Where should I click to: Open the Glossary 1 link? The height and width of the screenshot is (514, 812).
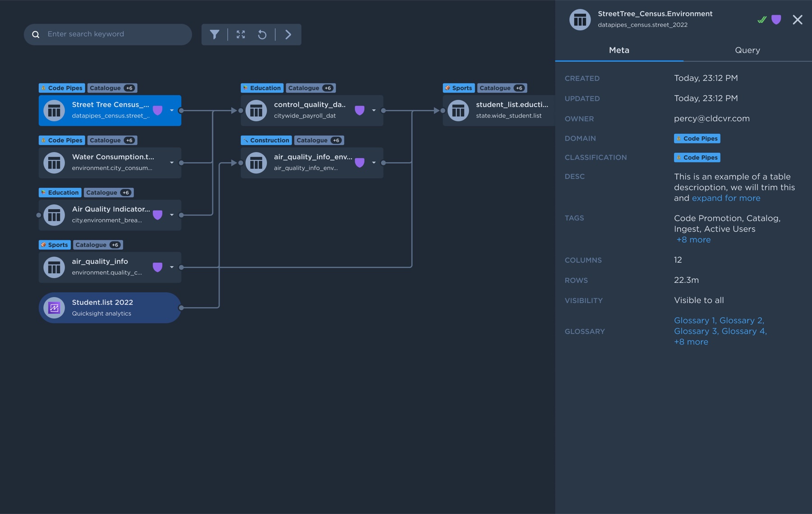[694, 321]
